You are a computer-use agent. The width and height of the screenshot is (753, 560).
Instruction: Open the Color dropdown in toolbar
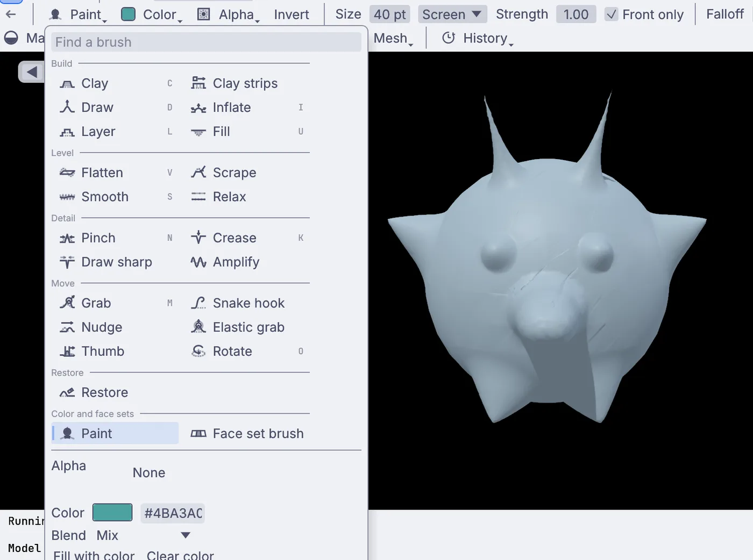coord(152,15)
